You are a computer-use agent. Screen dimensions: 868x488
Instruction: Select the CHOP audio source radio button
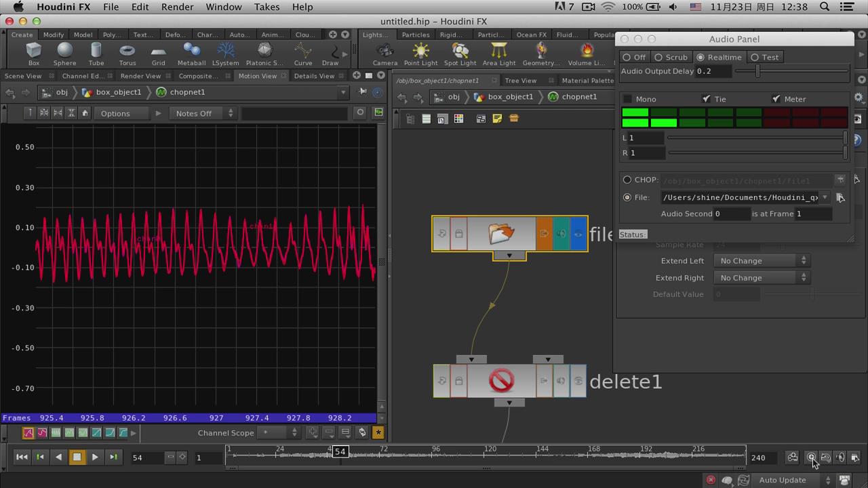[x=627, y=180]
